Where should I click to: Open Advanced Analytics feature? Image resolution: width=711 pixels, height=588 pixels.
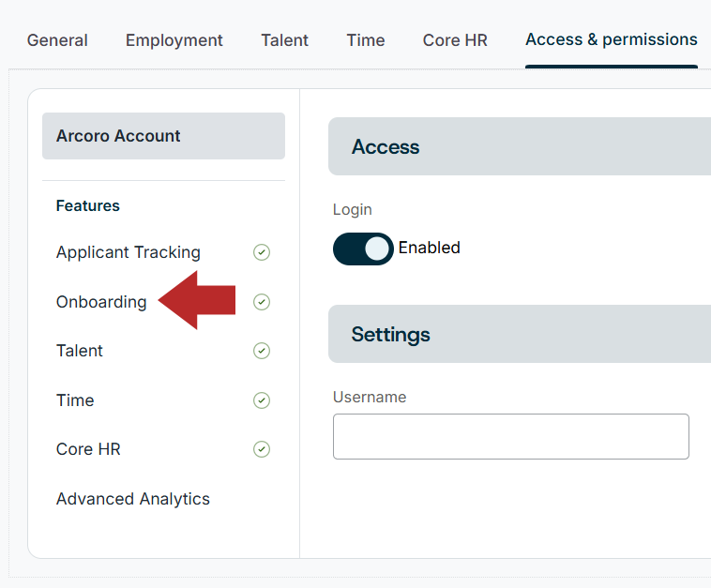coord(133,499)
